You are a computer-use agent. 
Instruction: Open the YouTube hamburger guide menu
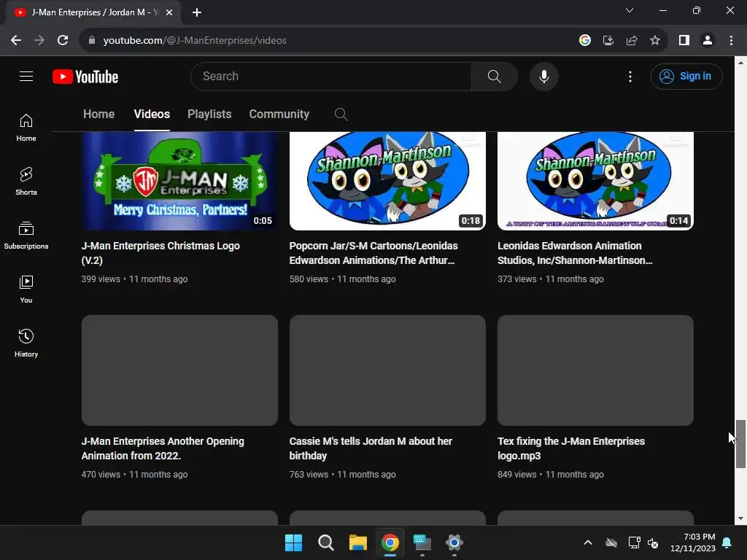26,76
